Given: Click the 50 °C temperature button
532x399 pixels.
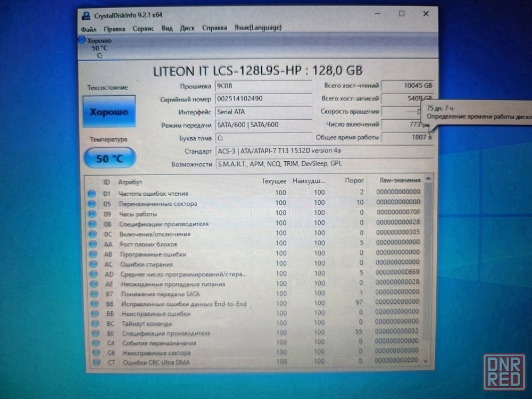Looking at the screenshot, I should click(x=110, y=158).
